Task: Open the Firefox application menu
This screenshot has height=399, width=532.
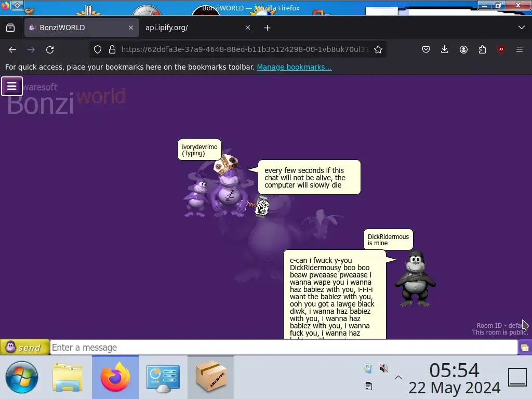Action: (520, 49)
